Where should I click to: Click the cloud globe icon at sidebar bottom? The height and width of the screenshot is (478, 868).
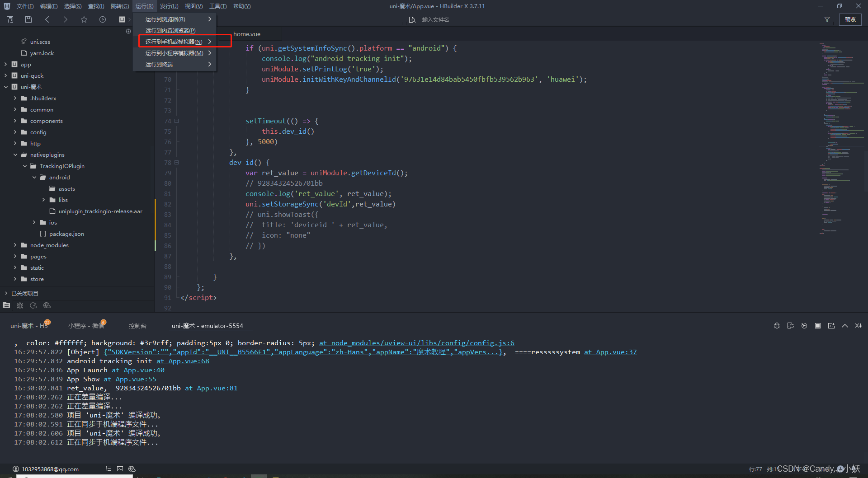coord(47,305)
